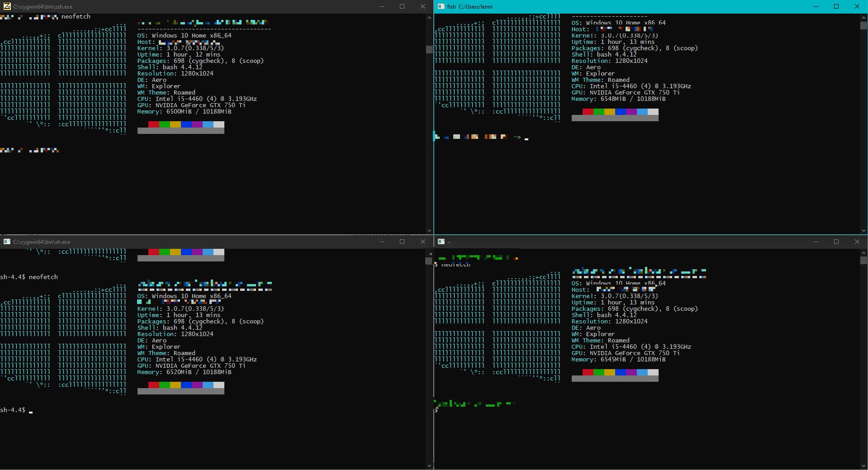Click scrollbar thumb in fish window
Screen dimensions: 868x470
tap(863, 25)
